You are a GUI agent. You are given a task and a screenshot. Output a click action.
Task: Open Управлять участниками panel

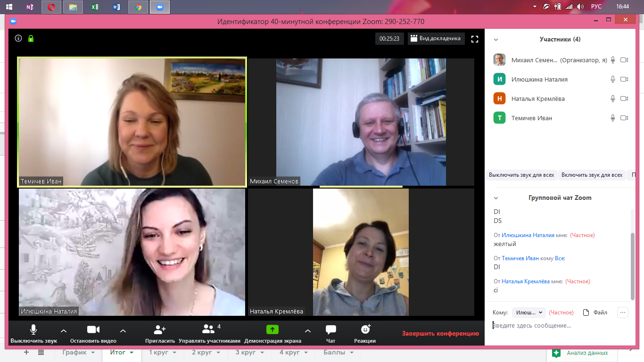tap(209, 334)
